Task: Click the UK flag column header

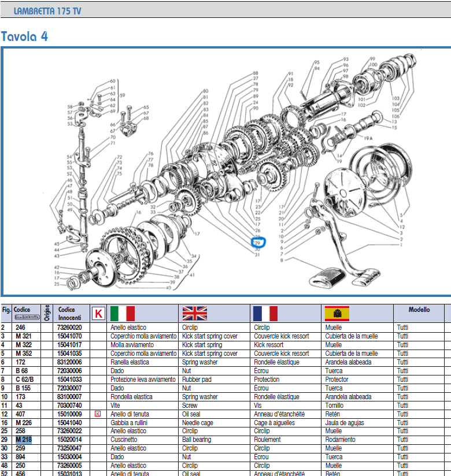Action: tap(194, 313)
